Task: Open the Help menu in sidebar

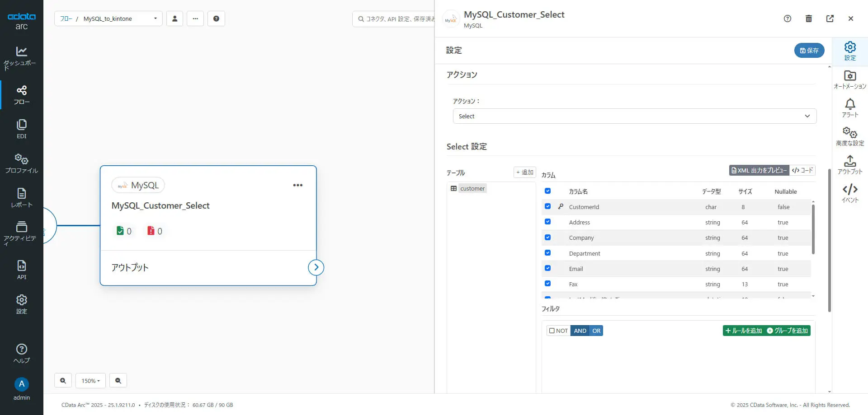Action: [21, 354]
